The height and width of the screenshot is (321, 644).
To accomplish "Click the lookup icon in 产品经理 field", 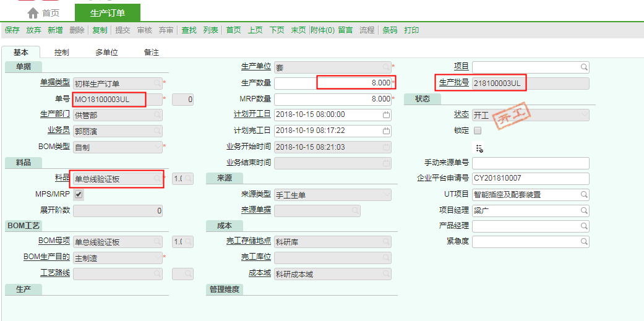I will coord(583,227).
